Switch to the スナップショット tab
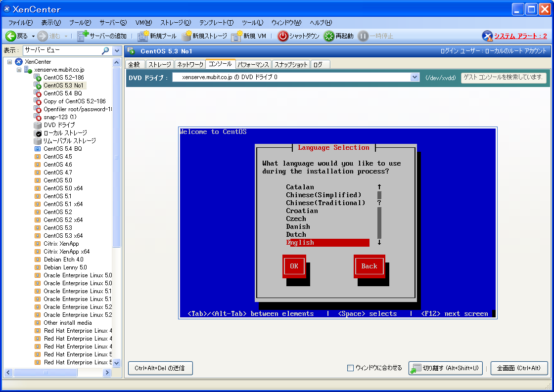 pos(291,65)
